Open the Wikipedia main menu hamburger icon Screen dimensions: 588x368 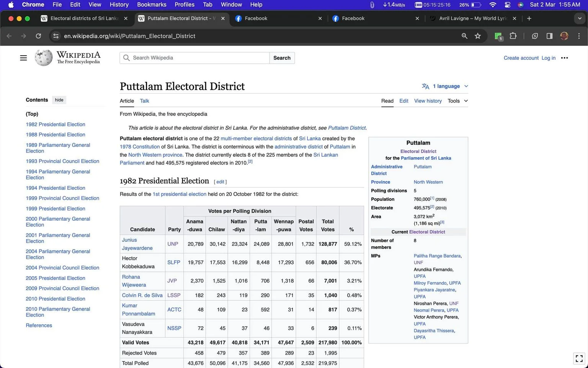tap(23, 58)
